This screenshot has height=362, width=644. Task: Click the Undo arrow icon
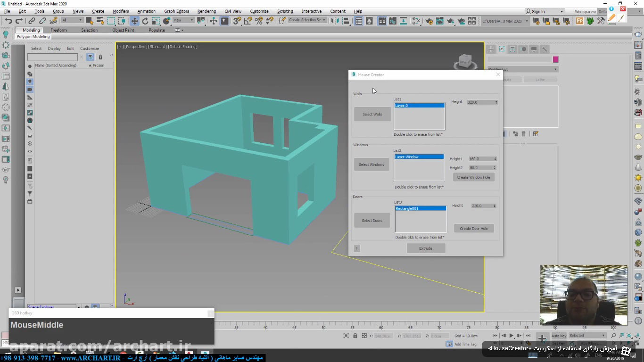coord(8,21)
